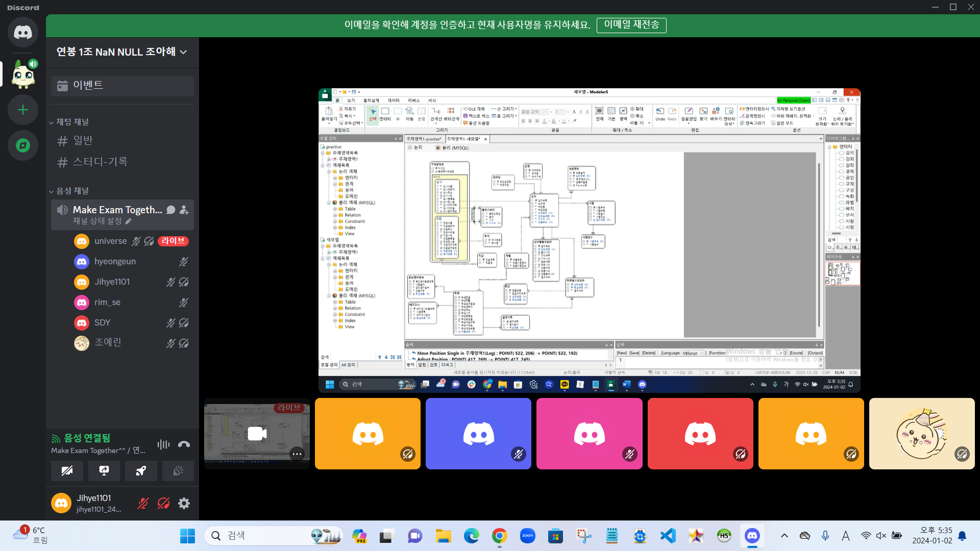The image size is (980, 551).
Task: Turn on your camera
Action: pyautogui.click(x=67, y=470)
